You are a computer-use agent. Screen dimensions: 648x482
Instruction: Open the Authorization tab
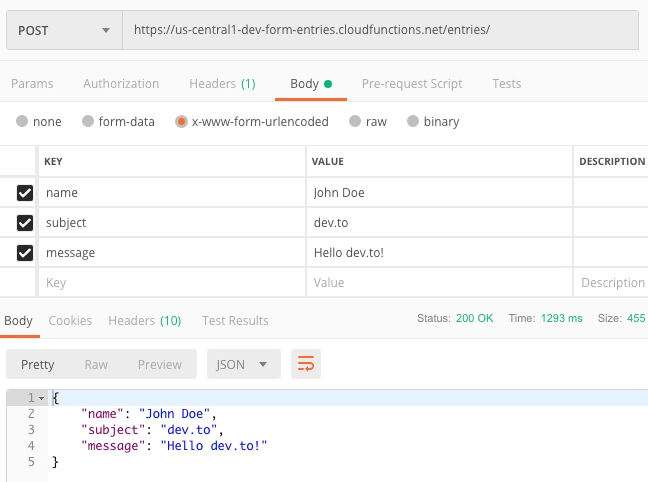[x=121, y=84]
